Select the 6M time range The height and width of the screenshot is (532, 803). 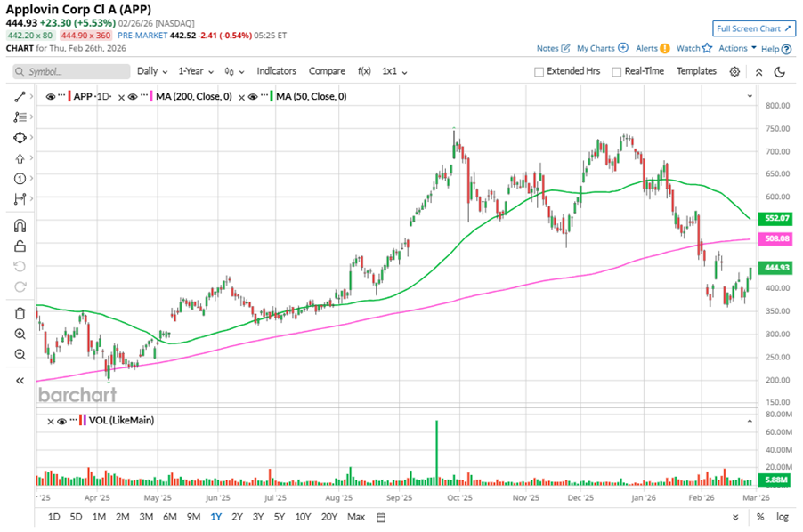pos(169,517)
